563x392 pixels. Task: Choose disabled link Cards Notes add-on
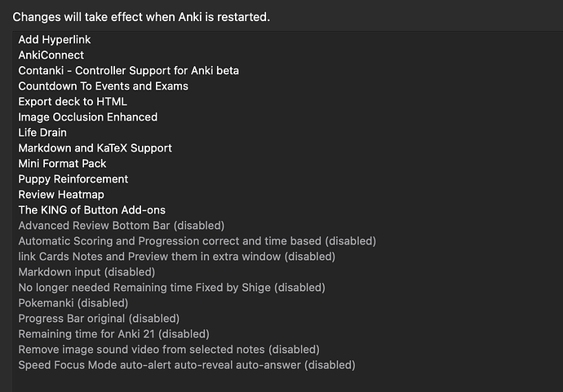click(177, 257)
